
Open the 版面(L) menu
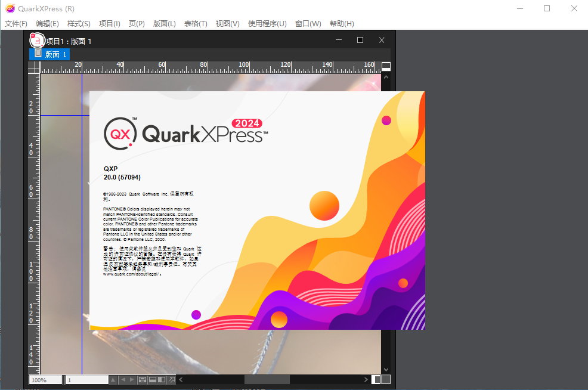pos(164,24)
